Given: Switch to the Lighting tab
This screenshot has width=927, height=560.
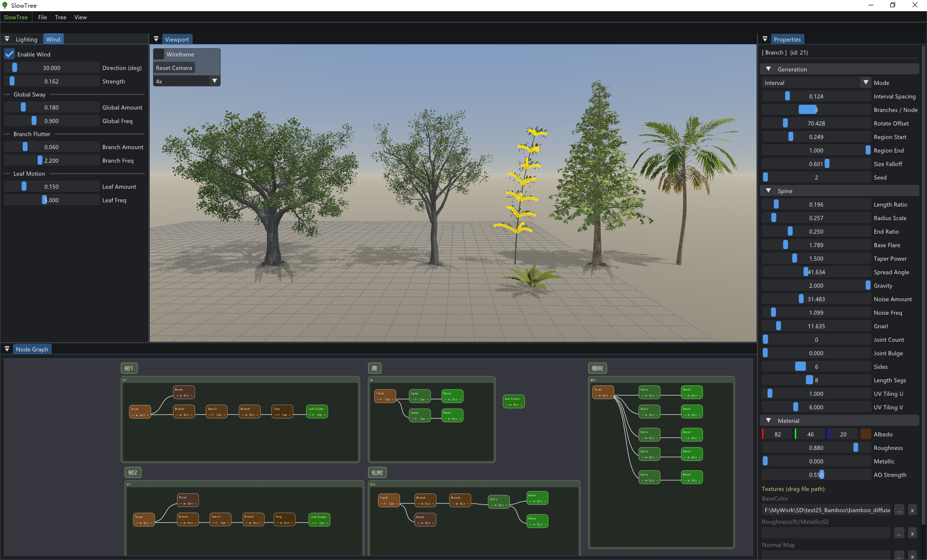Looking at the screenshot, I should click(x=26, y=39).
